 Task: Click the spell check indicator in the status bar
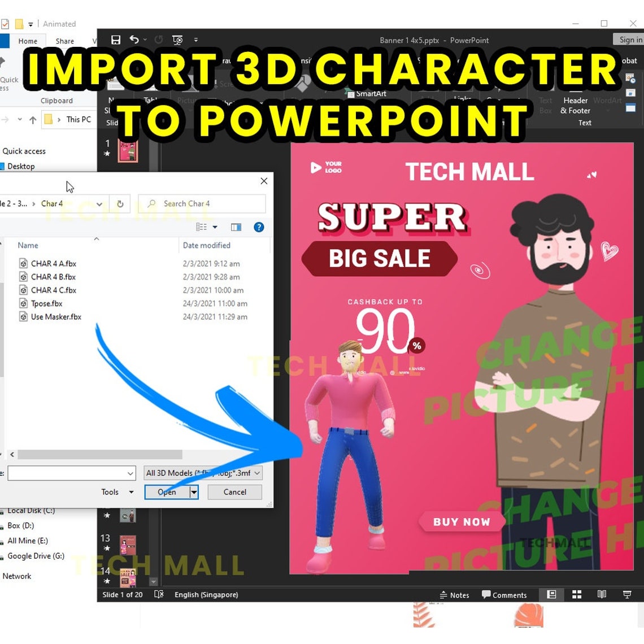point(159,594)
